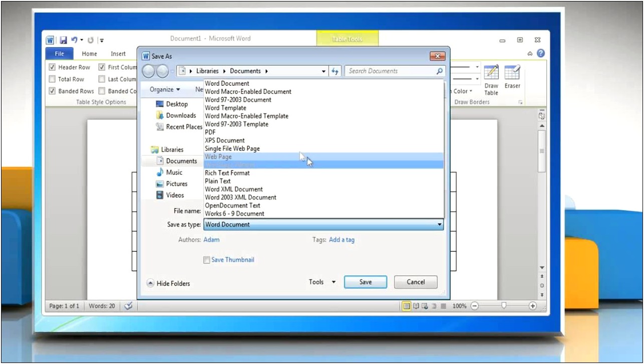
Task: Click the Save icon in Word's quick access toolbar
Action: tap(64, 41)
